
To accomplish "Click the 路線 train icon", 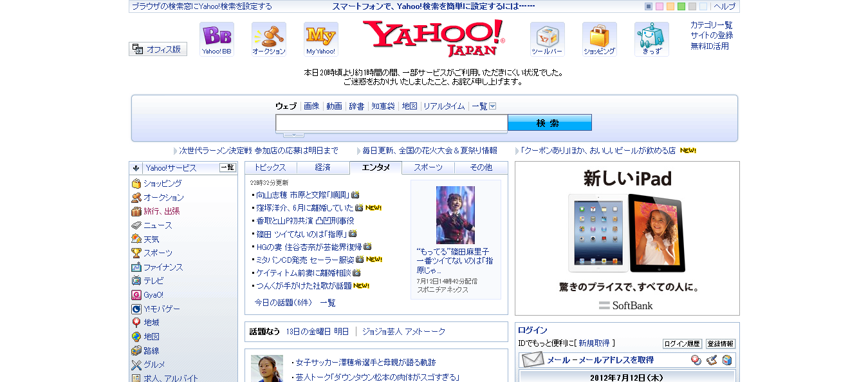I will [136, 350].
